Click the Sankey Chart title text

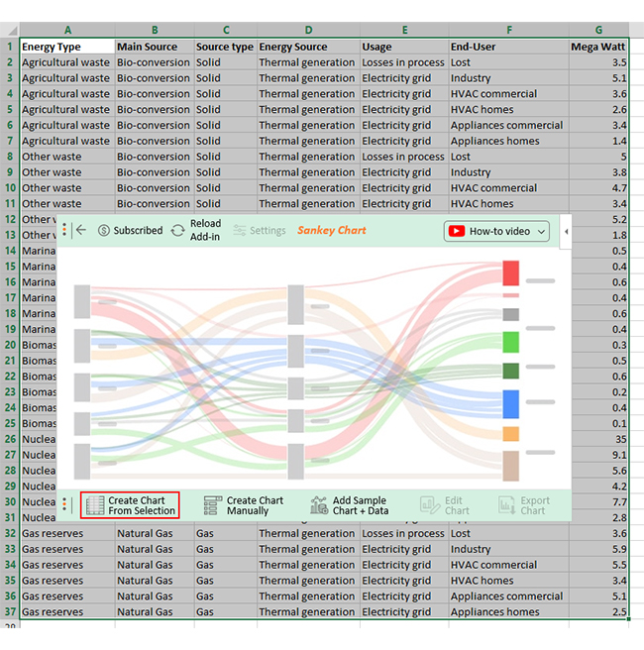coord(332,230)
